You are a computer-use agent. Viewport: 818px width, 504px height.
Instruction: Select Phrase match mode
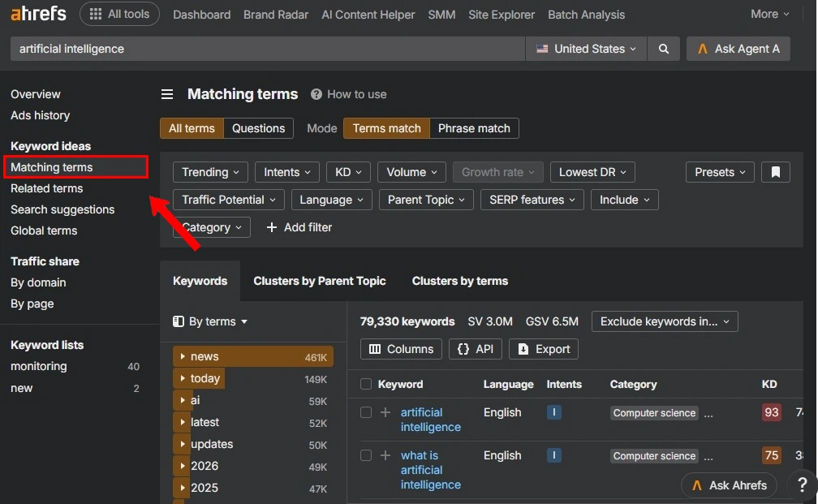[x=474, y=128]
